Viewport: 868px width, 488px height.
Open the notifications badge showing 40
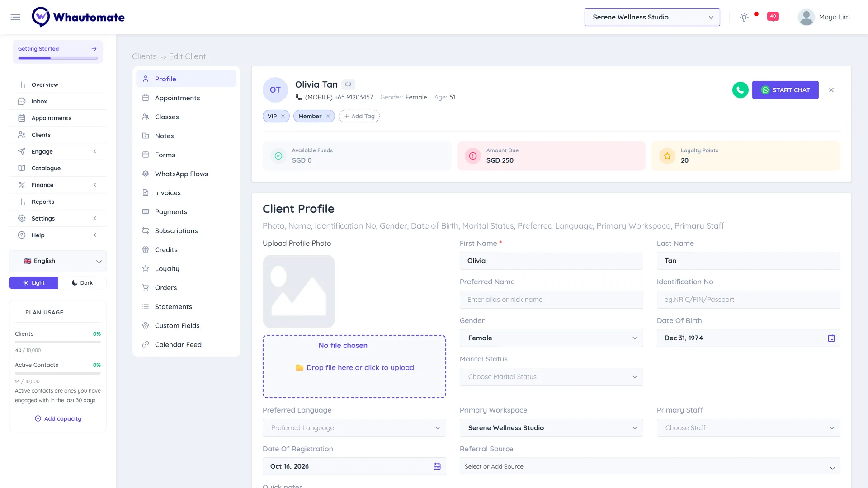click(x=773, y=17)
